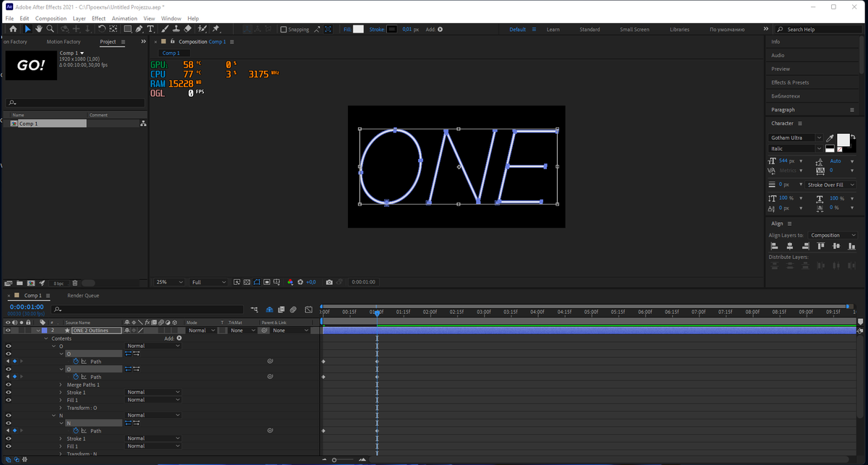Select the Pen tool
The width and height of the screenshot is (868, 465).
[140, 29]
